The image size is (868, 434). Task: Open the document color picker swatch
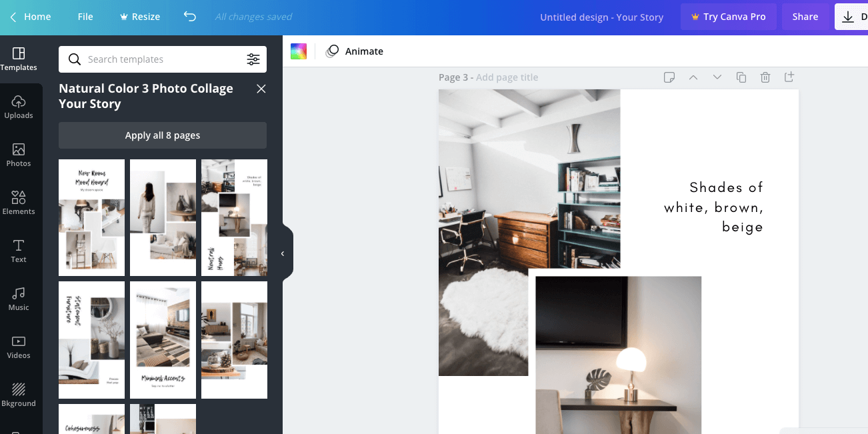click(x=298, y=51)
